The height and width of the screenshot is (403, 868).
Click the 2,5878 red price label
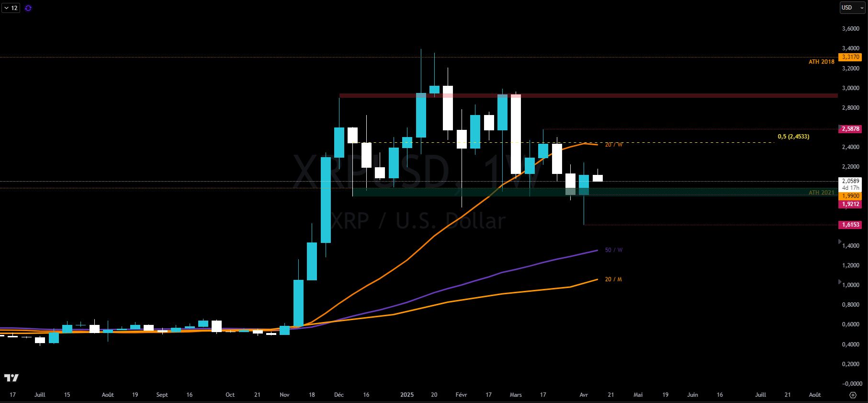tap(850, 129)
